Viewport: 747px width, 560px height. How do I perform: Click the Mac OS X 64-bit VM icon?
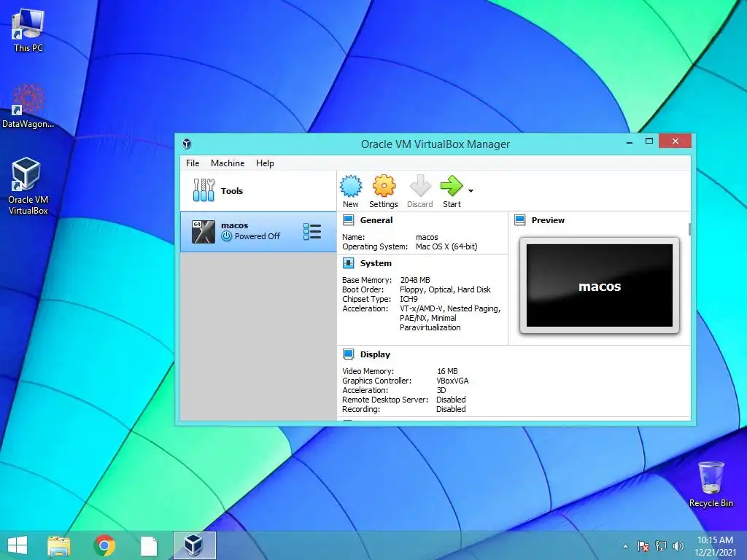click(204, 231)
